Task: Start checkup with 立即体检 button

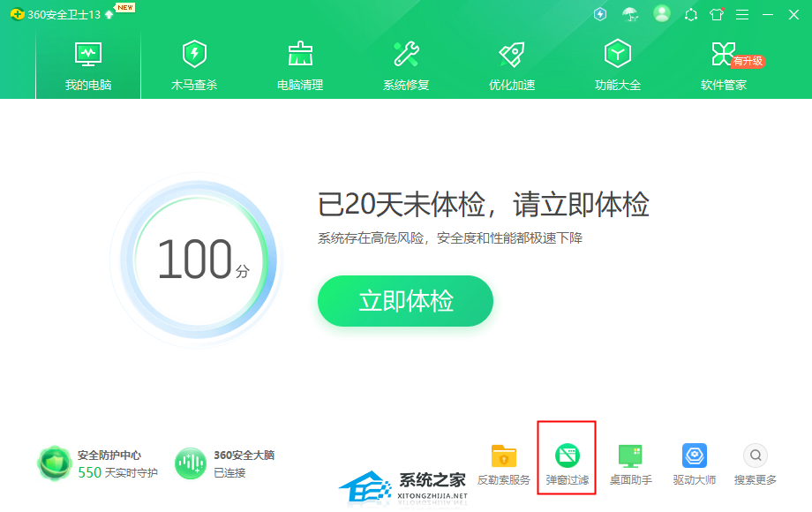Action: (405, 301)
